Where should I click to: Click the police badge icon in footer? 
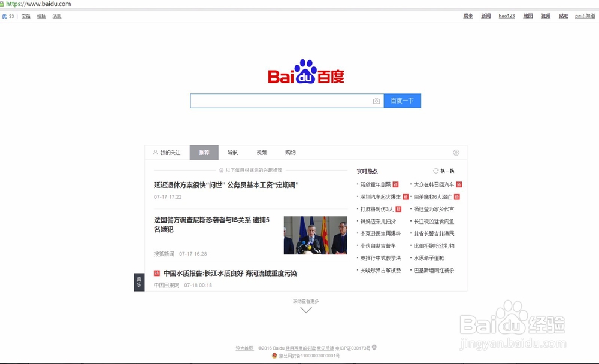(x=274, y=356)
